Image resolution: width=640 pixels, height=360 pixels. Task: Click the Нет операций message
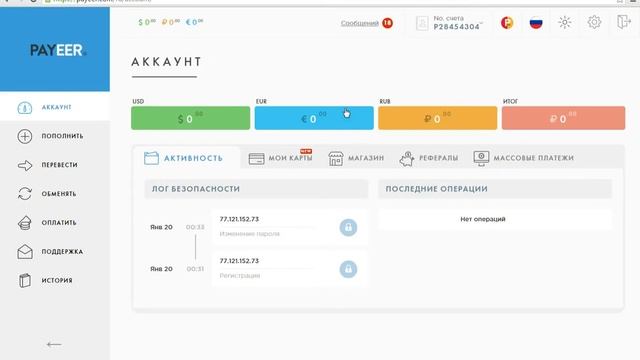click(483, 219)
